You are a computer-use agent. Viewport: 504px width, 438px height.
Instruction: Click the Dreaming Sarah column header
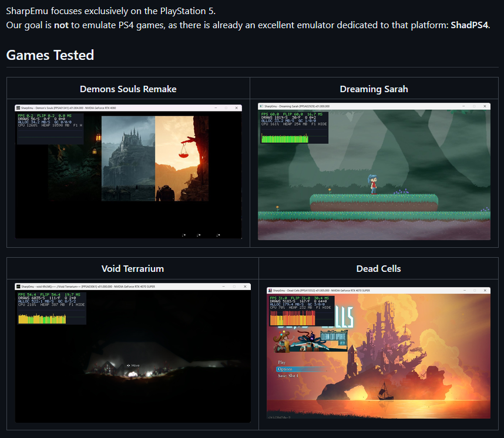pos(374,89)
